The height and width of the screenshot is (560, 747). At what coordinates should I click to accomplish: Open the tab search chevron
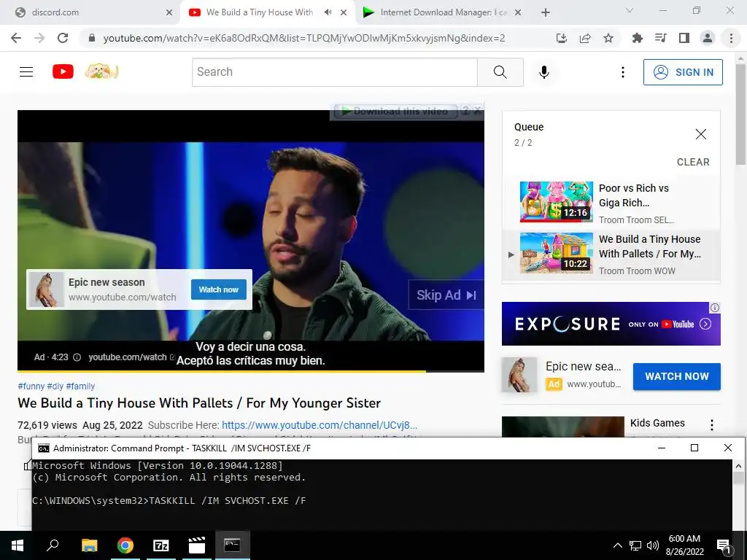(630, 10)
